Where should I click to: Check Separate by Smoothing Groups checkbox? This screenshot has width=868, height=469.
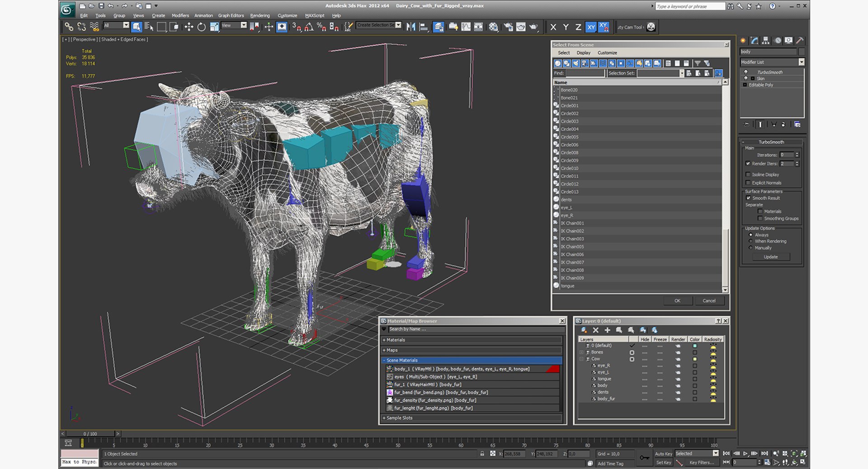click(760, 218)
